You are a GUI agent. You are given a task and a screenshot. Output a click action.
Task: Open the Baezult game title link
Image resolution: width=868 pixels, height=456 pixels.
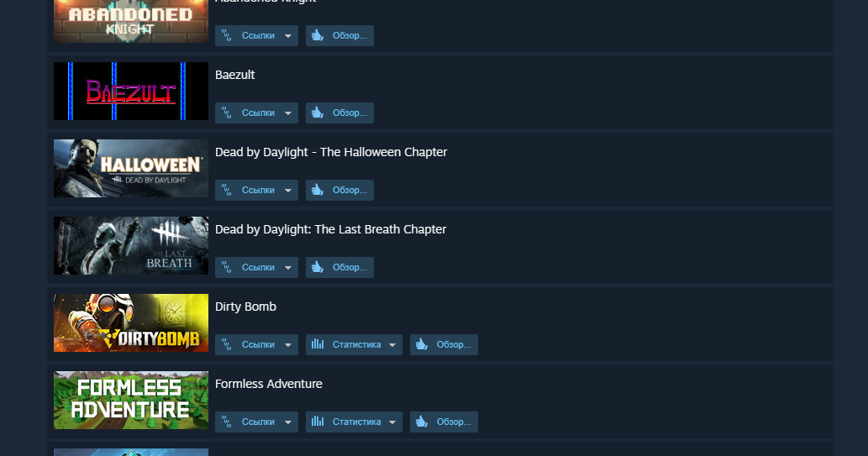234,75
